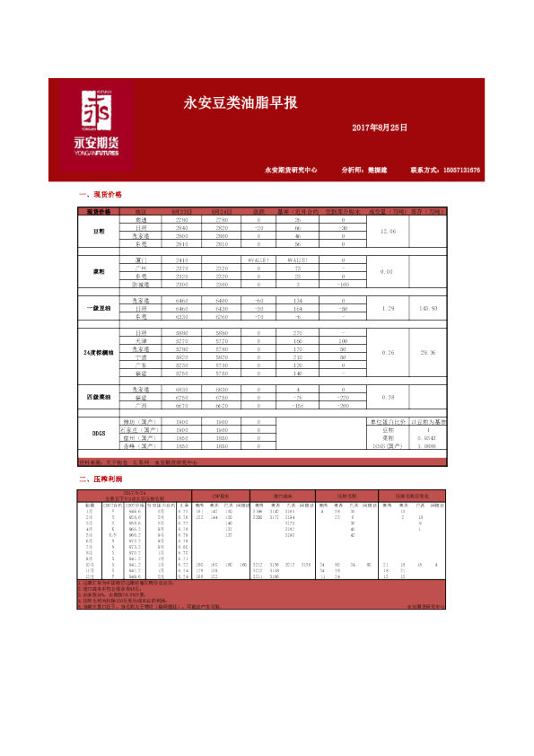Click the 豆粕 row label cell
The width and height of the screenshot is (534, 756).
[99, 232]
